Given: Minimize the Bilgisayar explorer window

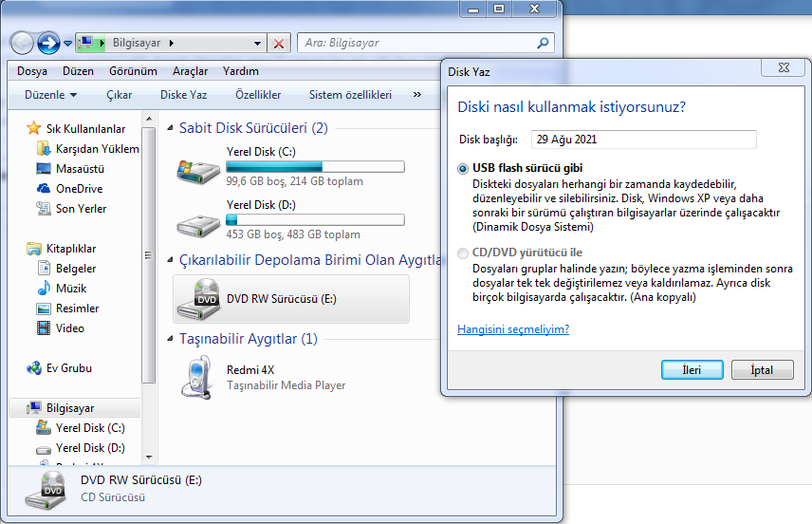Looking at the screenshot, I should (x=473, y=9).
